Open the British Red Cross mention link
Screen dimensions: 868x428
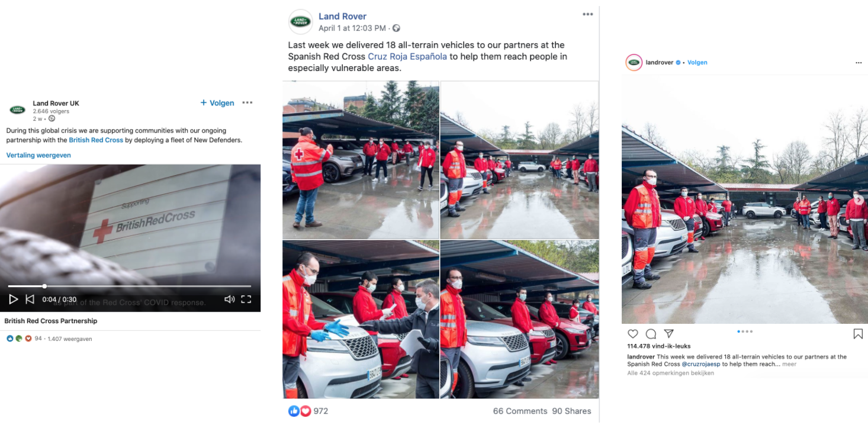pyautogui.click(x=96, y=140)
